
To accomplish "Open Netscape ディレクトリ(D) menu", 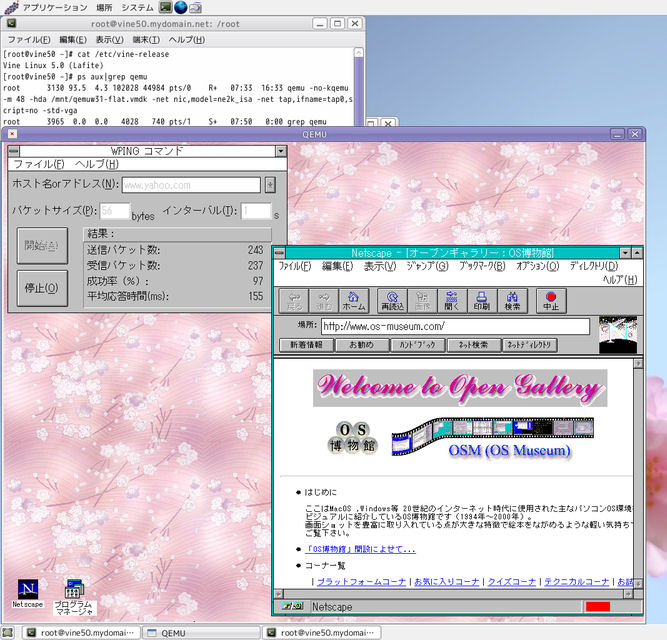I will pyautogui.click(x=594, y=266).
